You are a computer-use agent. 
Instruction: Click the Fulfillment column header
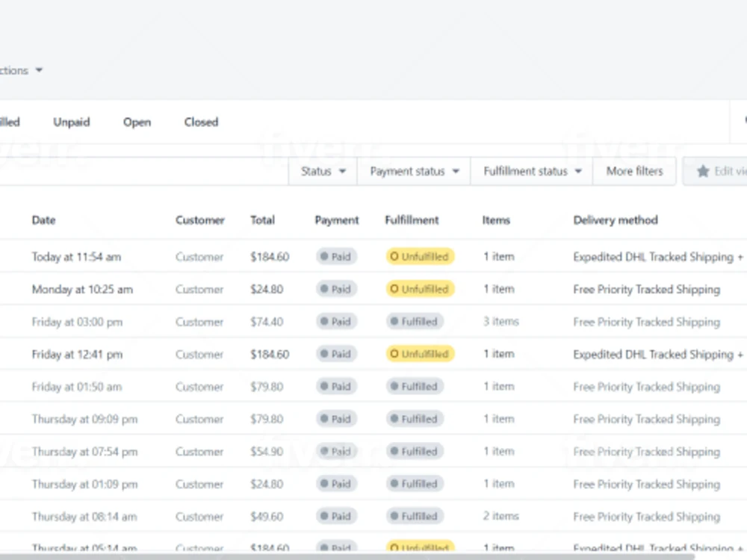tap(412, 220)
